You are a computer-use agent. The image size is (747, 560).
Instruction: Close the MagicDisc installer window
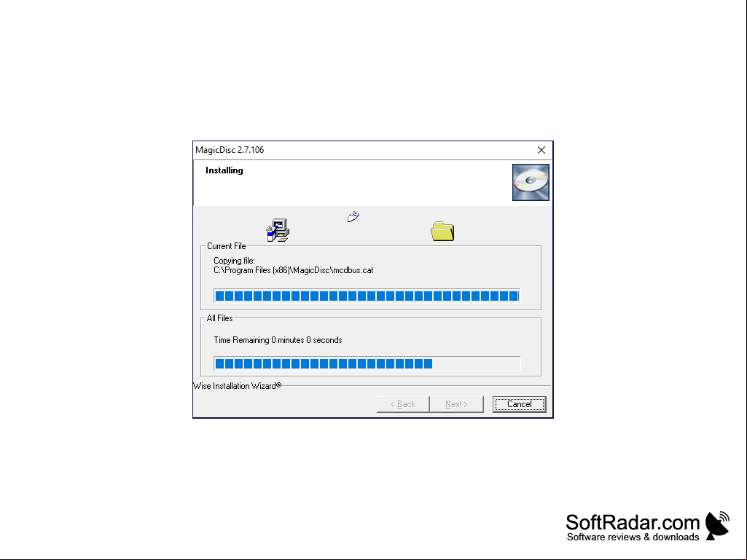click(x=541, y=150)
